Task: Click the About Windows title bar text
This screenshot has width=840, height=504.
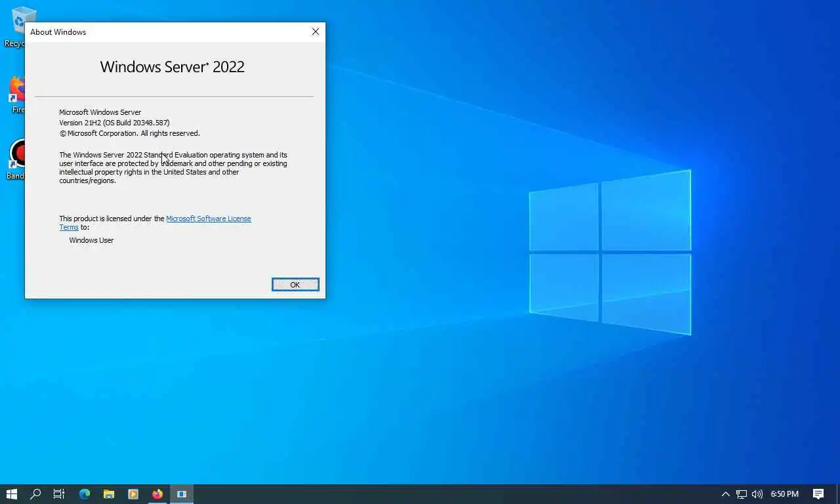Action: coord(58,31)
